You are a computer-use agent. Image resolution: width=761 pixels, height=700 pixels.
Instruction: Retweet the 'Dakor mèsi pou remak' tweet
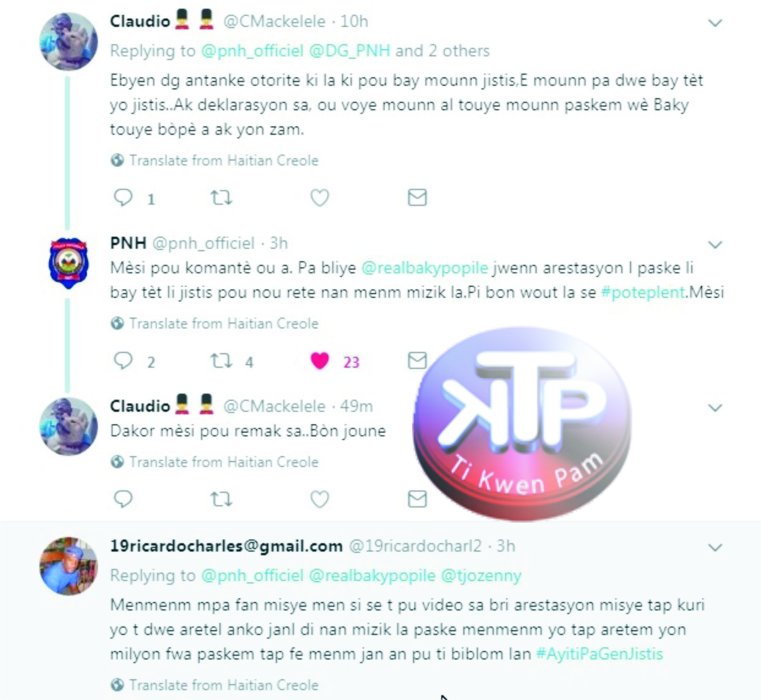[222, 499]
